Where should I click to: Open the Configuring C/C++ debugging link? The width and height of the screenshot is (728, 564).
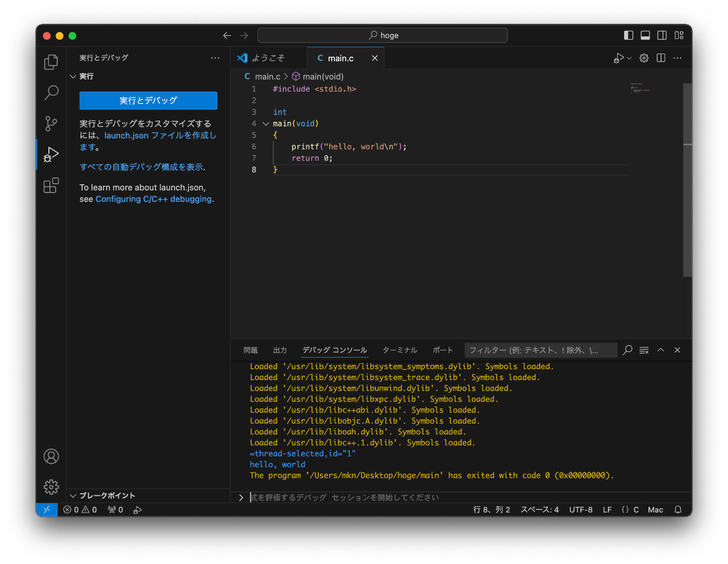(153, 199)
